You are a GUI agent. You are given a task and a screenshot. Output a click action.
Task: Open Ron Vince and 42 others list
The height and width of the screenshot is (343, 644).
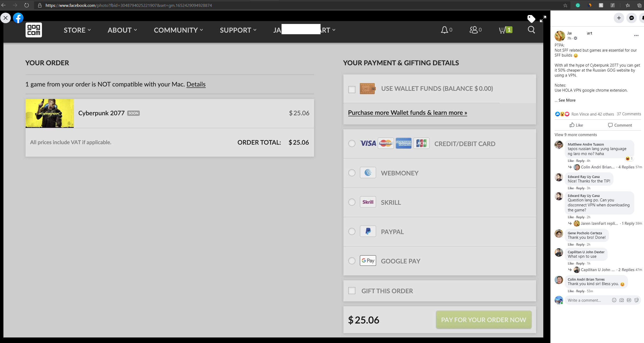pyautogui.click(x=593, y=114)
